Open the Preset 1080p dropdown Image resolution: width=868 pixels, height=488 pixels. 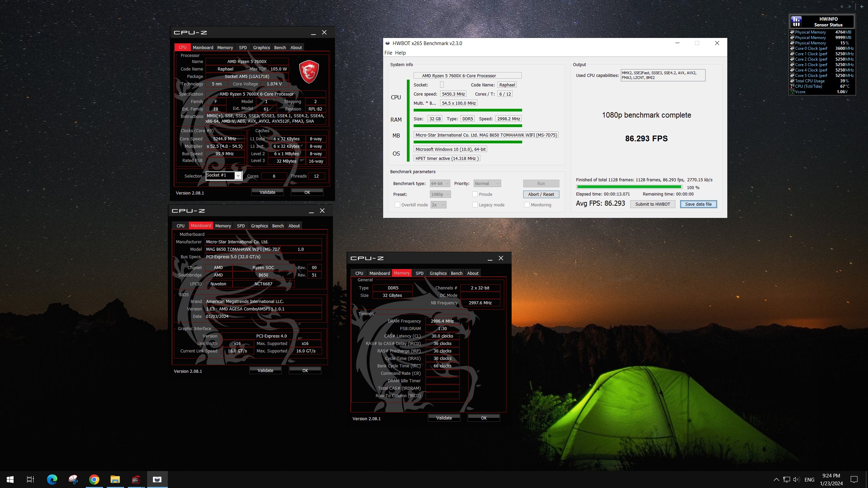point(440,194)
